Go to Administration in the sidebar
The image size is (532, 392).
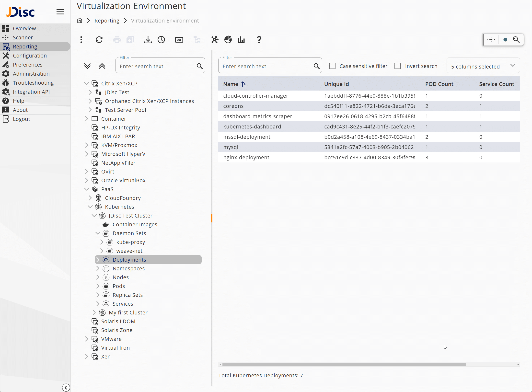point(31,74)
